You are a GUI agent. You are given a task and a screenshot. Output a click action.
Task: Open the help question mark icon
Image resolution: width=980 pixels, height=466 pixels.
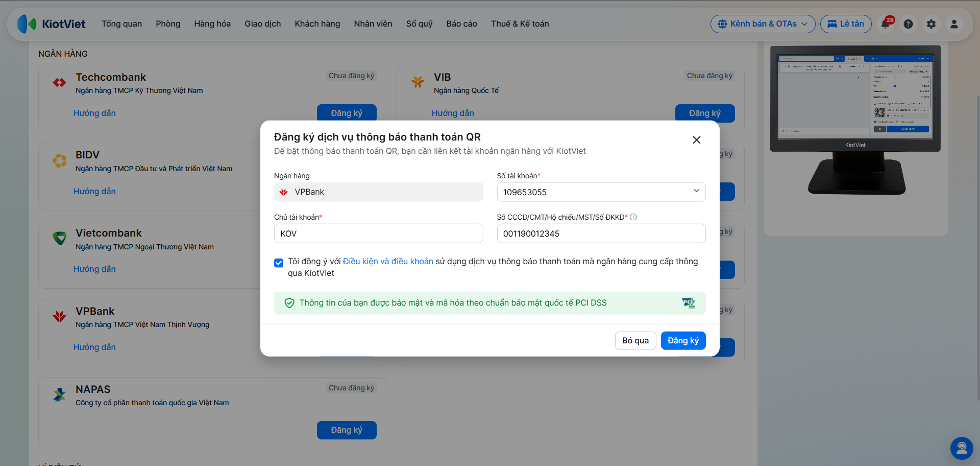[x=908, y=24]
